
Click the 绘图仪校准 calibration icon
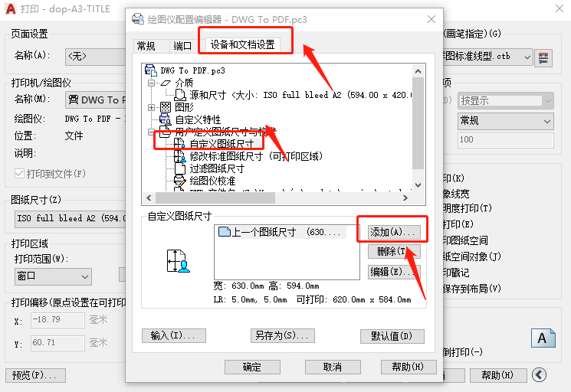[180, 181]
